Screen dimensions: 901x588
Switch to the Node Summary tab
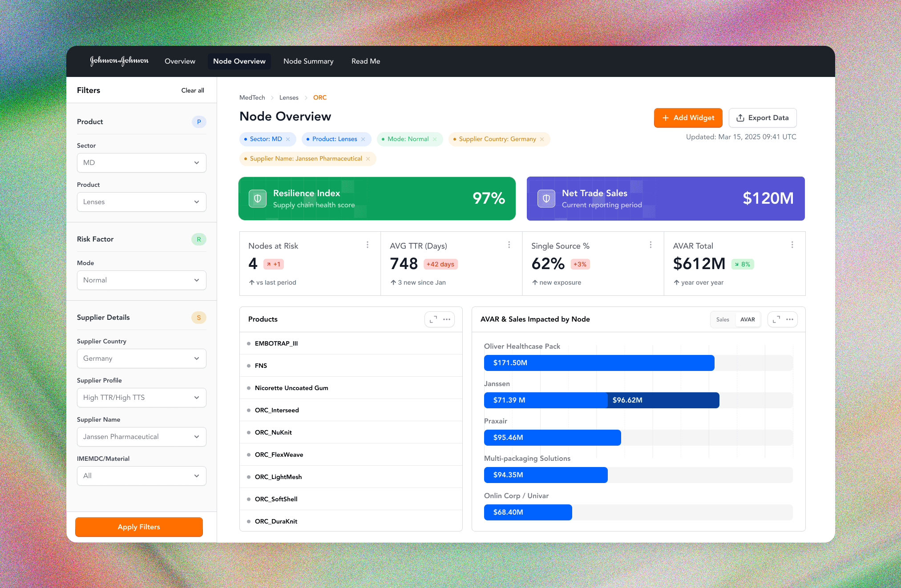click(x=308, y=61)
